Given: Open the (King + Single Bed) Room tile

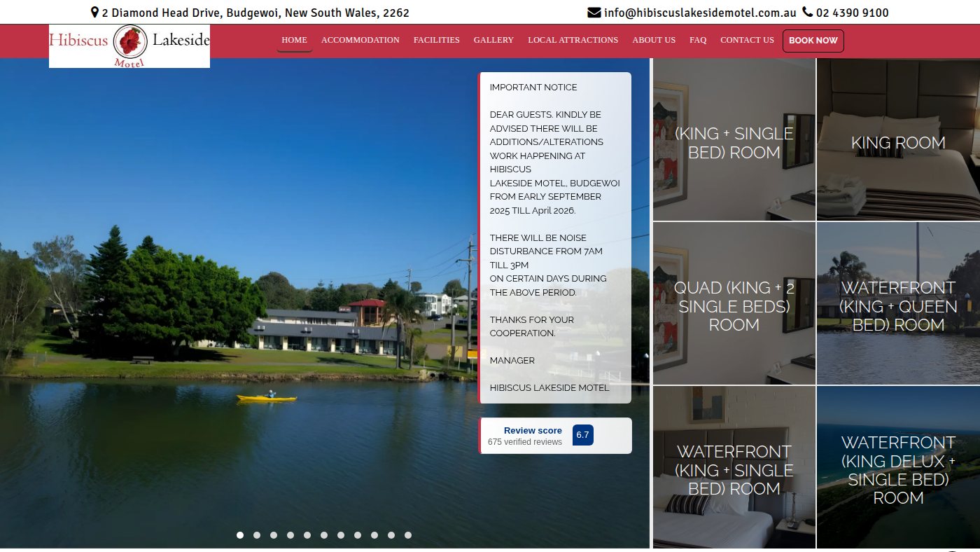Looking at the screenshot, I should tap(734, 139).
